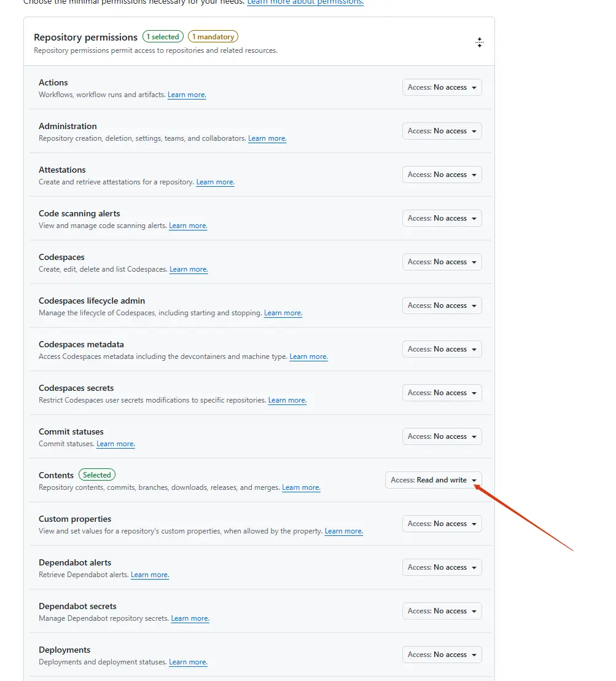Open the Dependabot alerts access dropdown
The width and height of the screenshot is (616, 681).
tap(442, 567)
